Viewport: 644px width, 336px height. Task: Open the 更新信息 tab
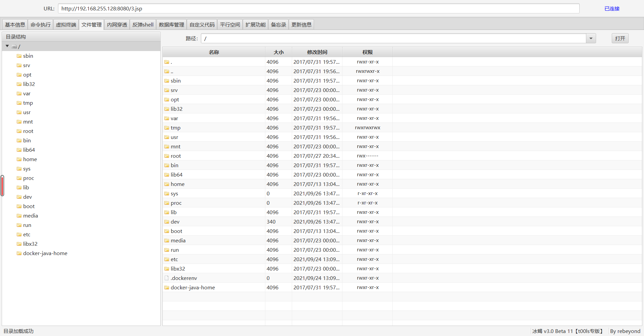(302, 25)
